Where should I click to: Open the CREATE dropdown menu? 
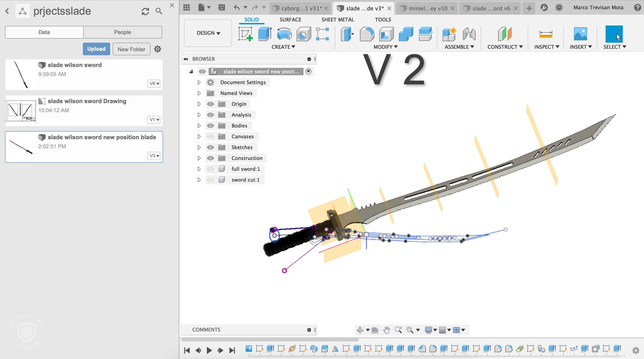[x=283, y=47]
